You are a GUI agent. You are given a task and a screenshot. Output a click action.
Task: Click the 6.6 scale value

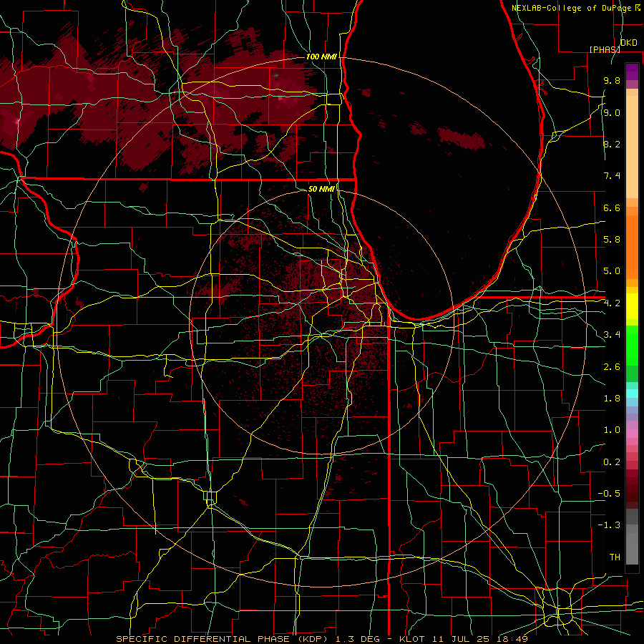[612, 208]
